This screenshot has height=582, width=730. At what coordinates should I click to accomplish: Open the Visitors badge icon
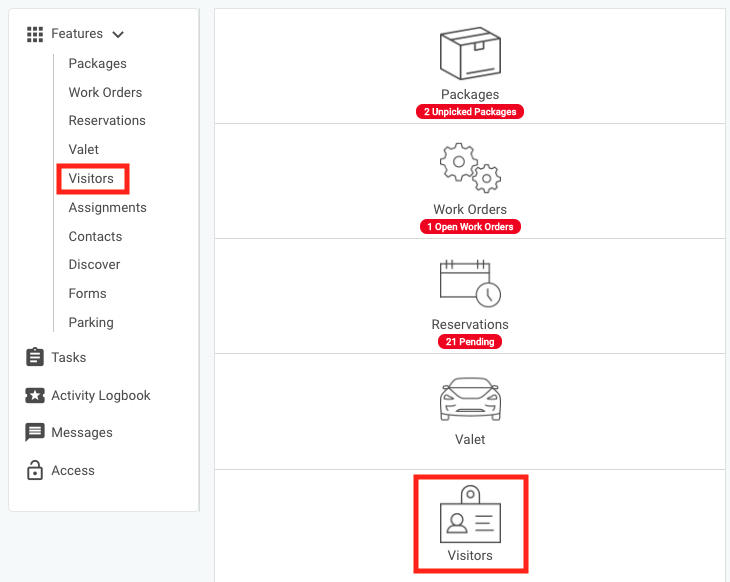(470, 515)
